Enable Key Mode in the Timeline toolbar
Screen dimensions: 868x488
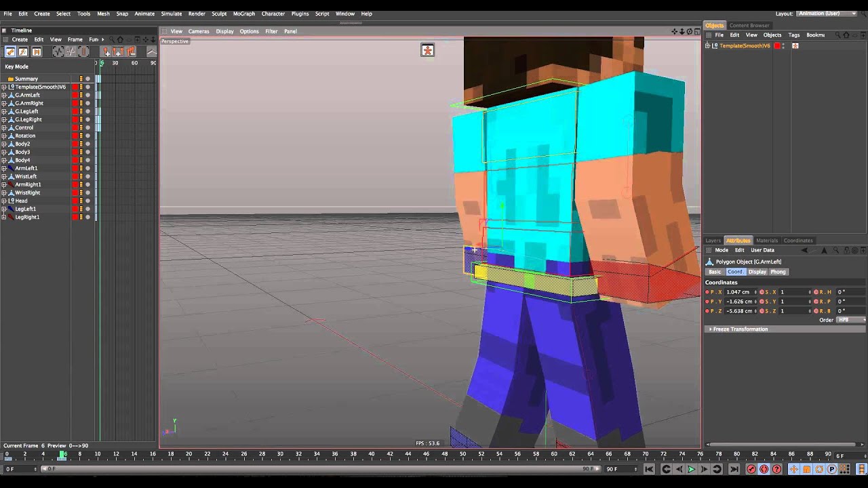[10, 52]
